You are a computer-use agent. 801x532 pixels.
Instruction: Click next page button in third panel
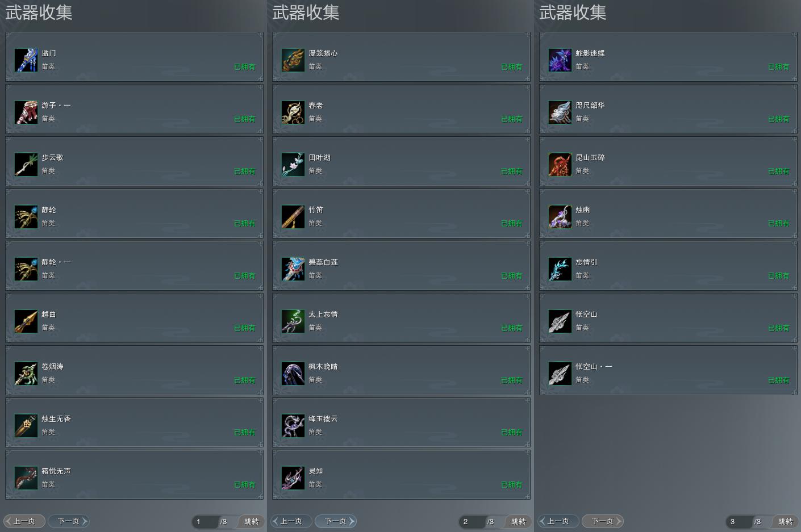[x=603, y=521]
